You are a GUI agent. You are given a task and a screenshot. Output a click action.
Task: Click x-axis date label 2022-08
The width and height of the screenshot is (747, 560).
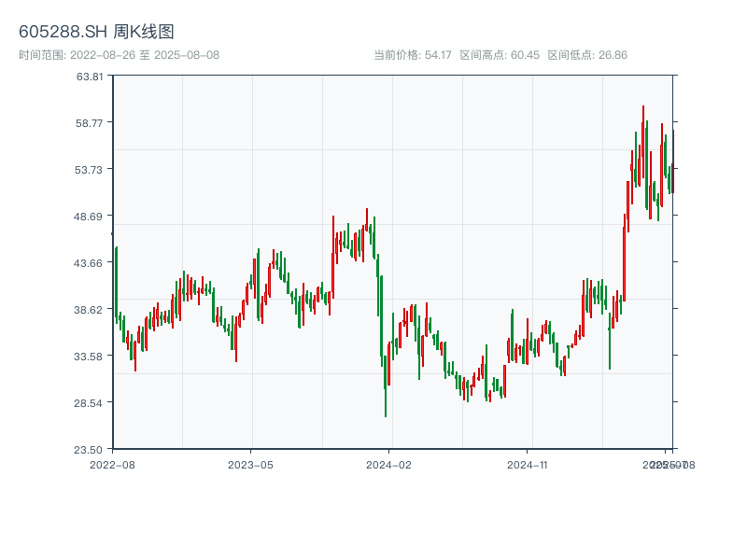(112, 465)
